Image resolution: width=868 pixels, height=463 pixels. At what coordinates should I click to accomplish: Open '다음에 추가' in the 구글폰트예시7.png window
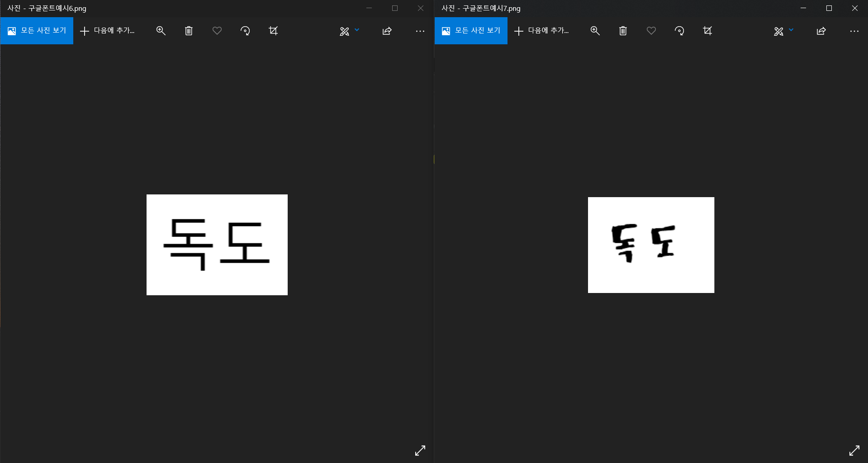[x=542, y=31]
